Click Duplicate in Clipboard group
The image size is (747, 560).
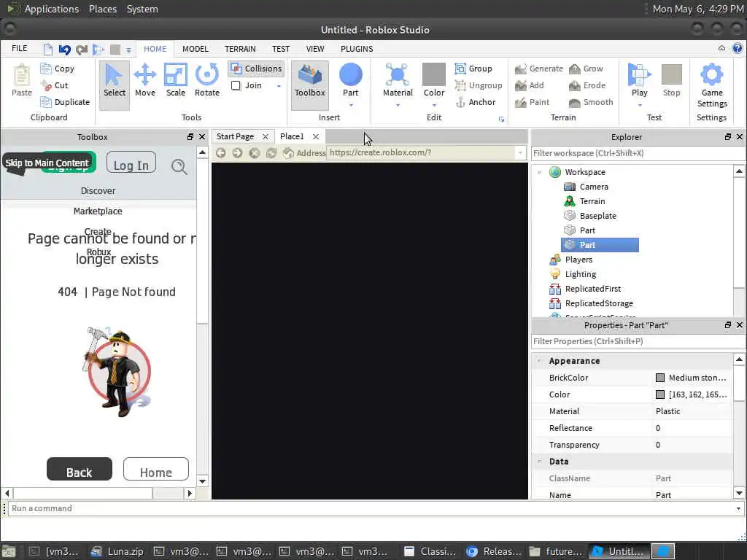pyautogui.click(x=65, y=102)
